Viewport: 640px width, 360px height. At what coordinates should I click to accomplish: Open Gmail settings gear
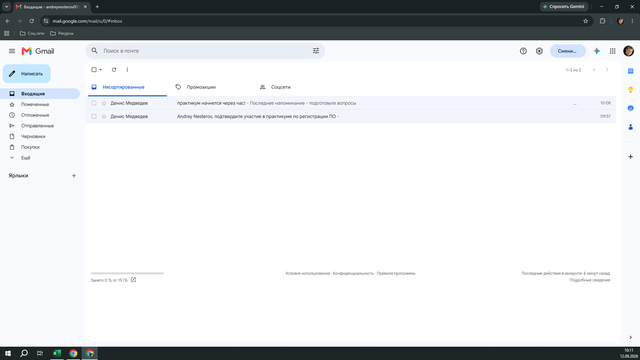coord(539,51)
